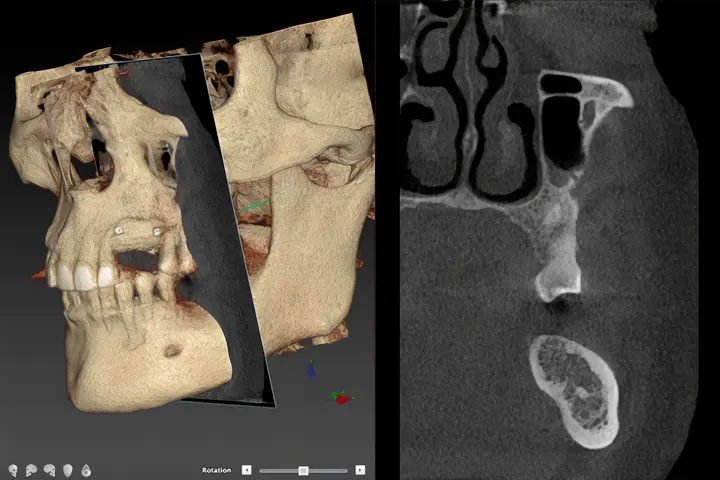
Task: Select the left implant marker on maxilla
Action: coord(119,231)
